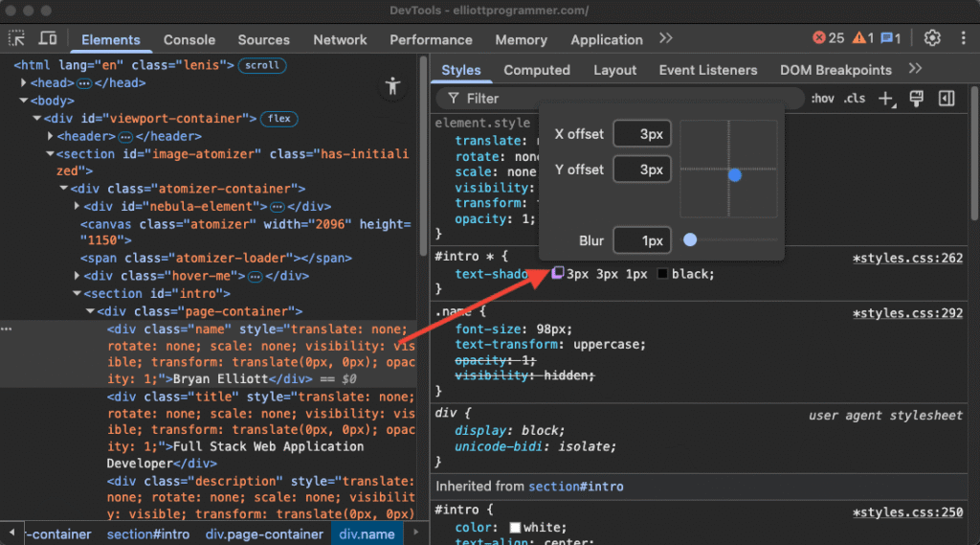Toggle the flex badge on viewport-container
This screenshot has height=545, width=980.
point(278,119)
